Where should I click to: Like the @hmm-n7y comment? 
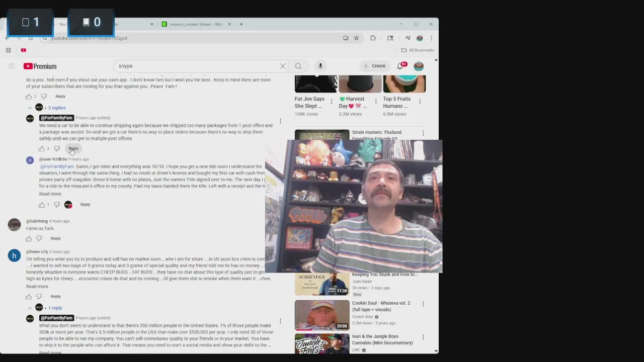(x=29, y=297)
